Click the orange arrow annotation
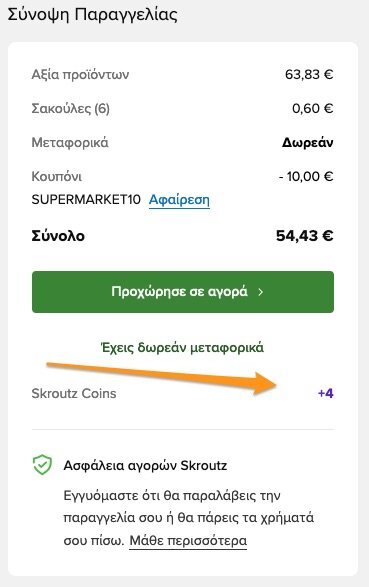Screen dimensions: 369x587 pos(162,378)
